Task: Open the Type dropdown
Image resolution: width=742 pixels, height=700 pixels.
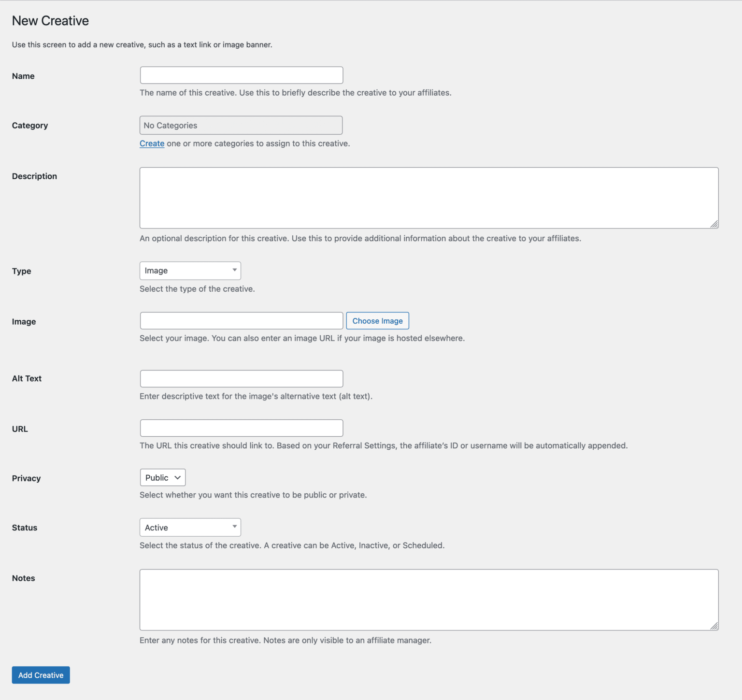Action: point(190,271)
